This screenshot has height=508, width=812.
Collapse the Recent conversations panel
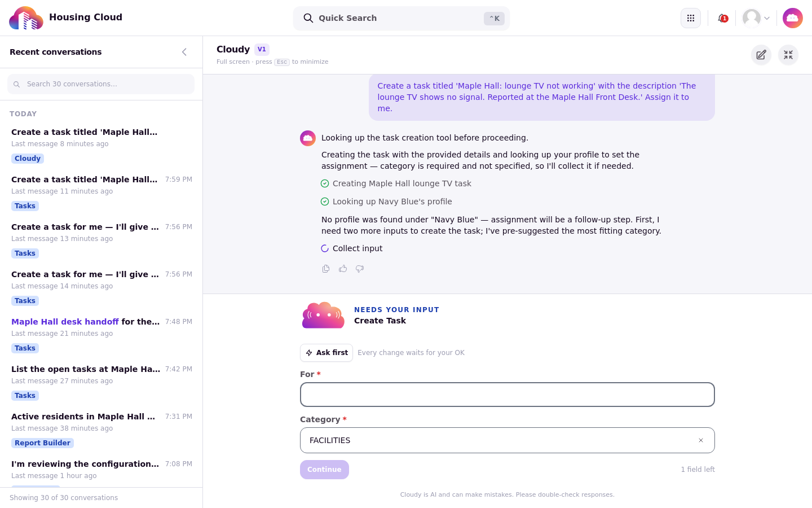(184, 52)
